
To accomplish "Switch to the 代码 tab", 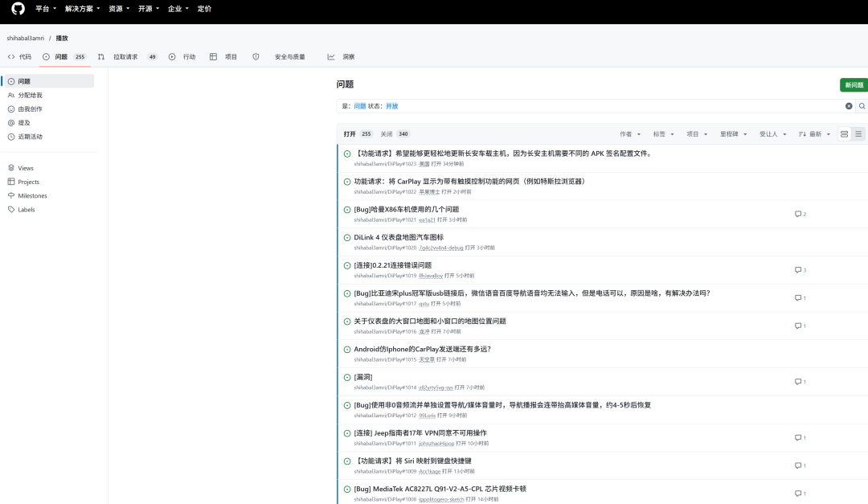I will point(19,56).
